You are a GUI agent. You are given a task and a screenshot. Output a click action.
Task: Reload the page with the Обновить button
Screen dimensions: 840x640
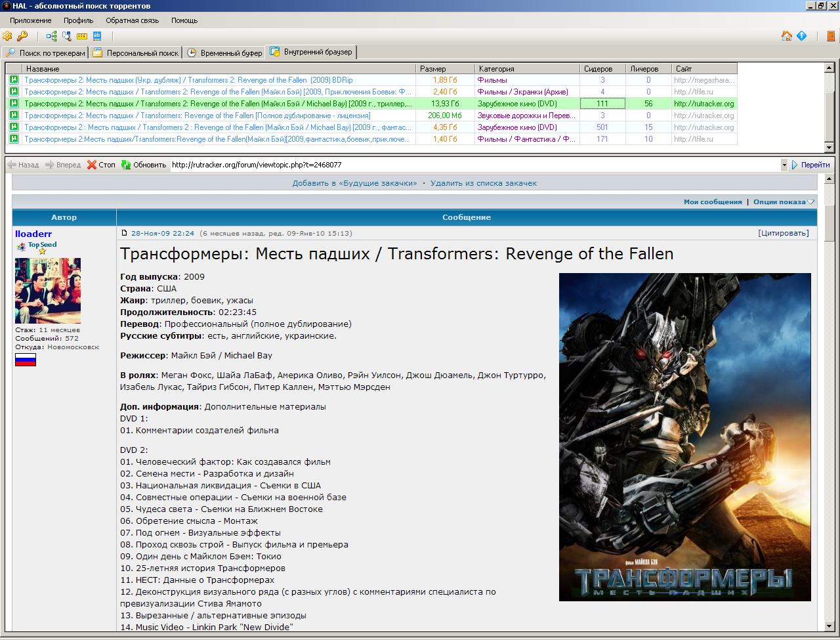tap(144, 165)
